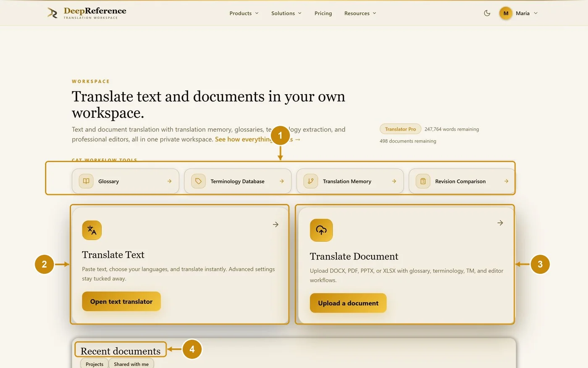This screenshot has height=368, width=588.
Task: Click the Translate Text heading
Action: click(x=113, y=255)
